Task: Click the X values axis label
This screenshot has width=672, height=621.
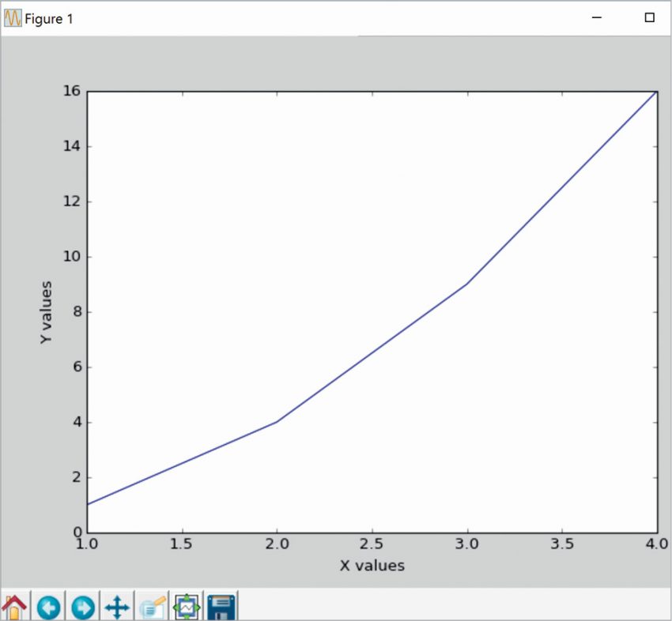Action: pyautogui.click(x=372, y=566)
